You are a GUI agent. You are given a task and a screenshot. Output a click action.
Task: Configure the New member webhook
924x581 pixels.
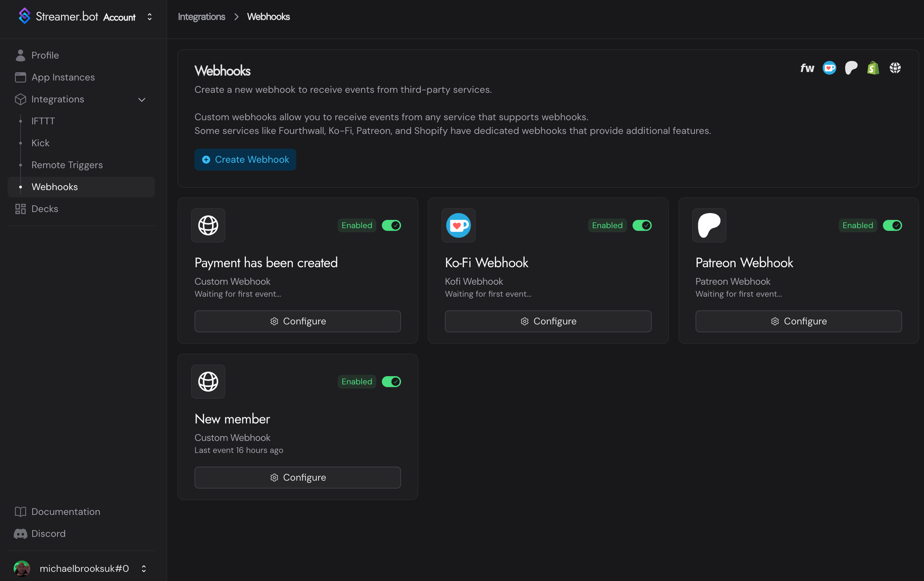(297, 477)
